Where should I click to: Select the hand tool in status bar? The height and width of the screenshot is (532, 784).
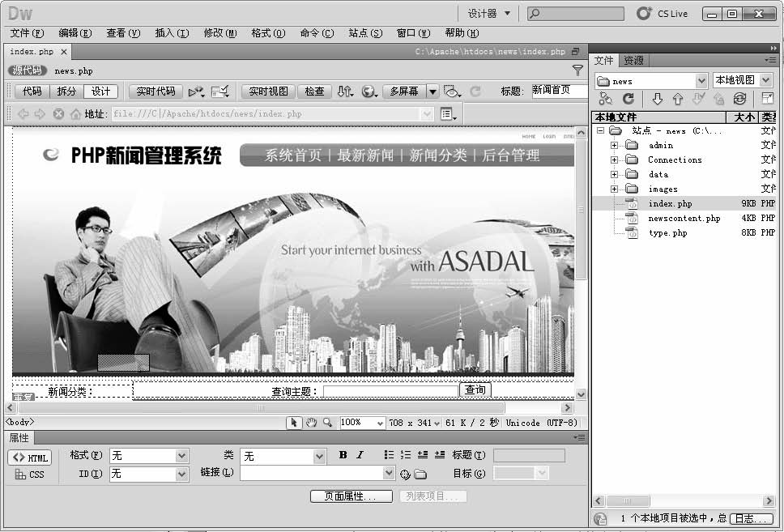click(x=311, y=423)
